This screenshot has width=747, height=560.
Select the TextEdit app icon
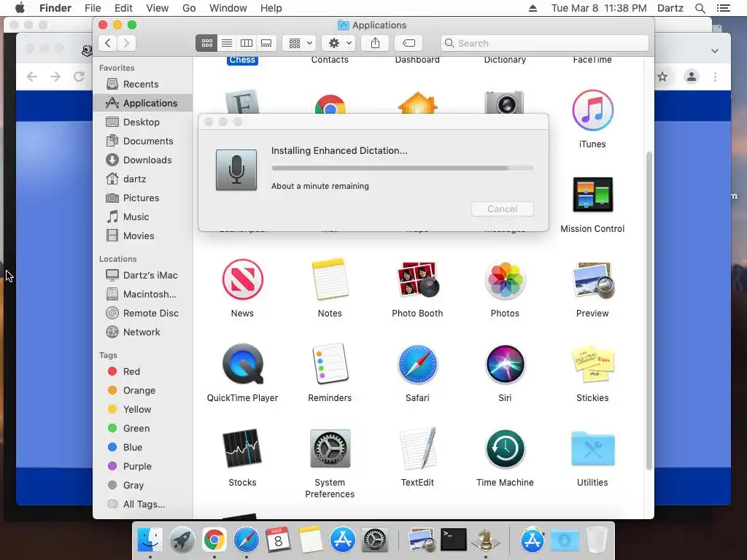tap(417, 448)
